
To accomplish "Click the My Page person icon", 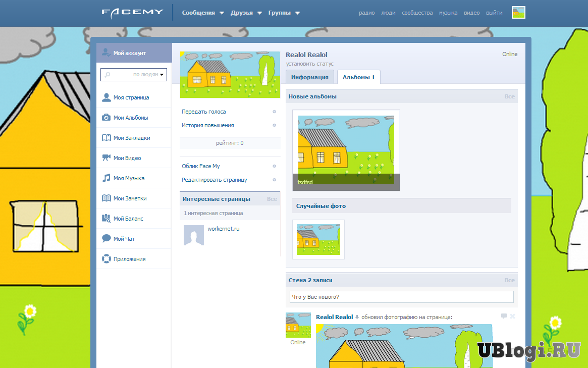I will 106,97.
